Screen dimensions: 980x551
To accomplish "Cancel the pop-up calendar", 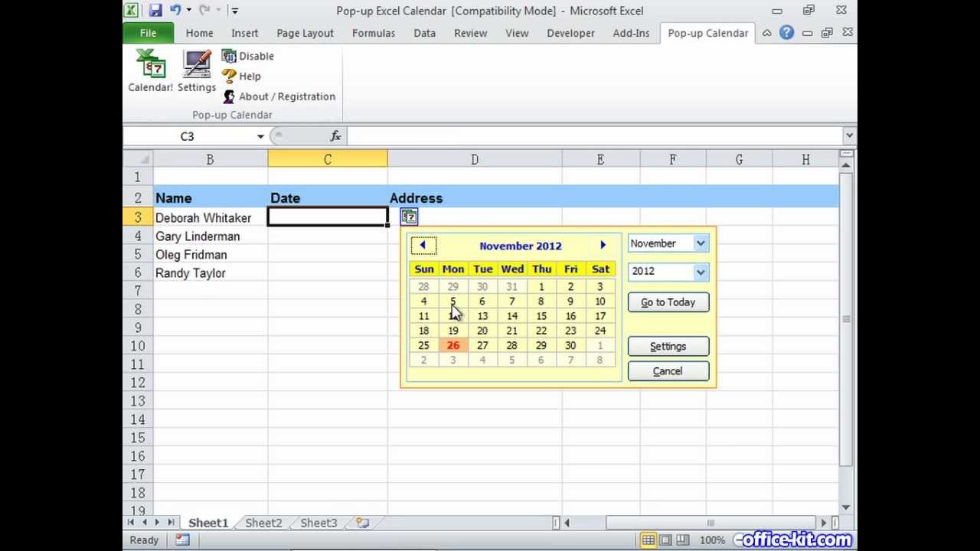I will (668, 371).
